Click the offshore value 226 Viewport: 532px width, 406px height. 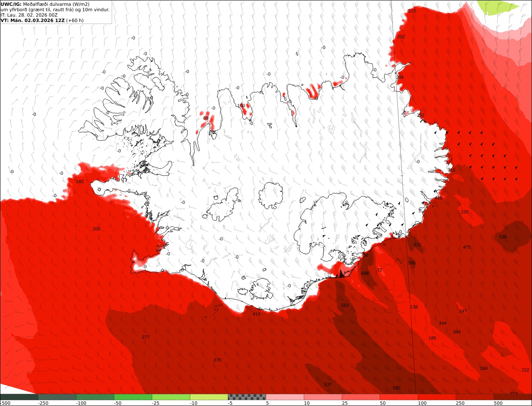(465, 212)
